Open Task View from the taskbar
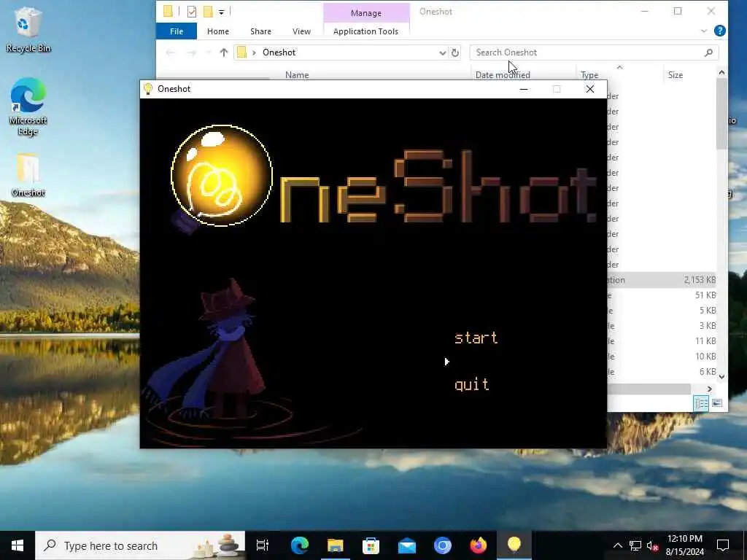This screenshot has height=560, width=747. tap(263, 545)
